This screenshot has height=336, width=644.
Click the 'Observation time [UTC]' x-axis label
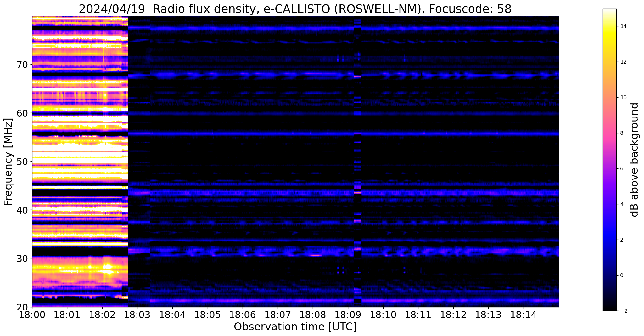[x=295, y=327]
